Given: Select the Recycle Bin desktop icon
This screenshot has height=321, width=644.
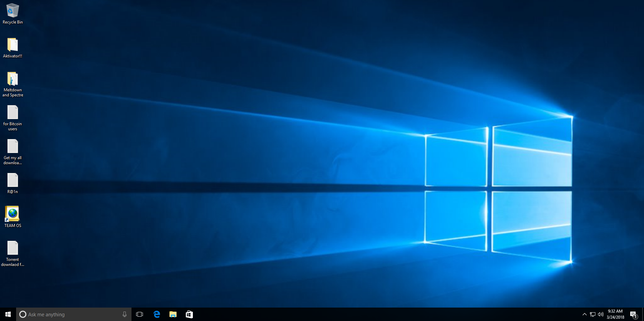Looking at the screenshot, I should pos(13,14).
